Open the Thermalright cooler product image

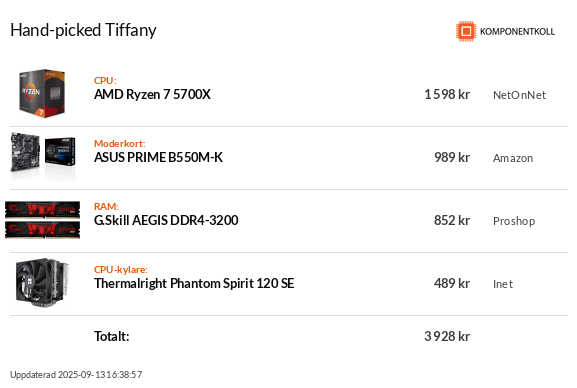tap(42, 283)
